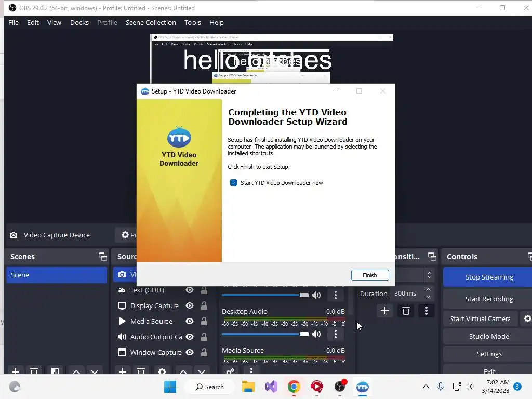
Task: Open the File menu in OBS
Action: [x=14, y=23]
